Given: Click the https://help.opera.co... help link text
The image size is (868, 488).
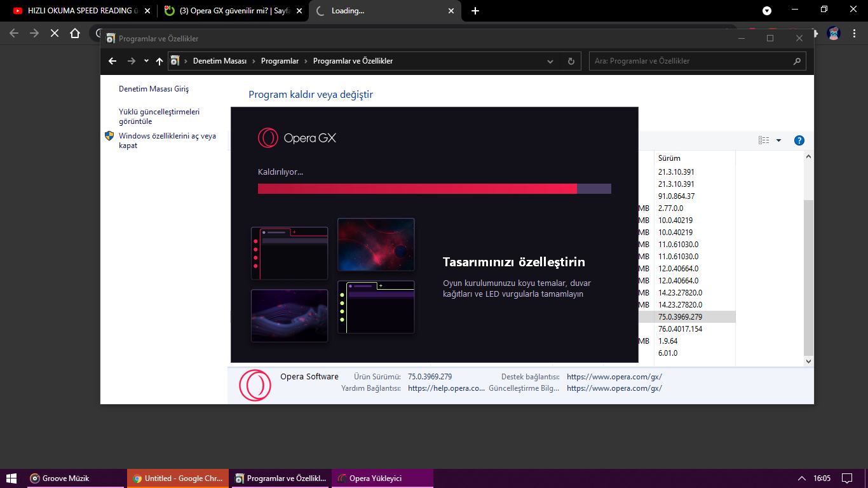Looking at the screenshot, I should [x=446, y=388].
